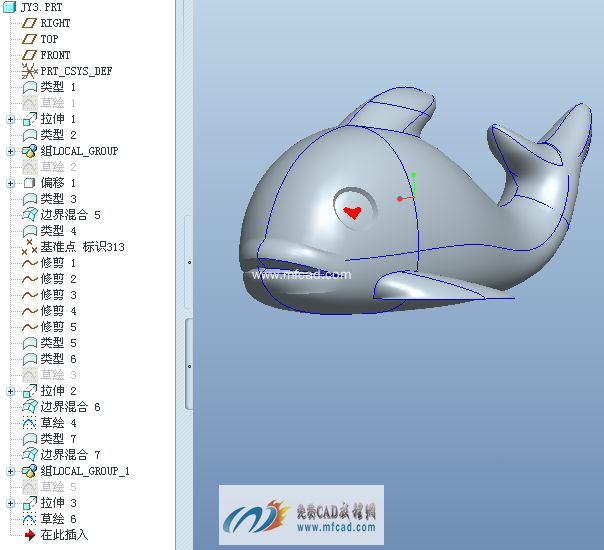Screen dimensions: 604x550
Task: Select the 类型 5 tree row
Action: pos(49,343)
